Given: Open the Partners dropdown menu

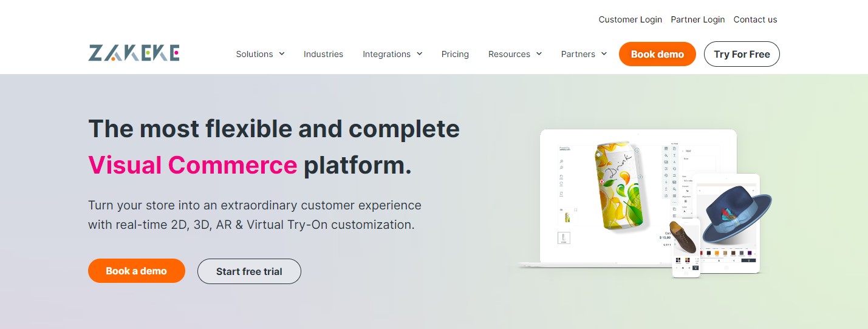Looking at the screenshot, I should 584,54.
